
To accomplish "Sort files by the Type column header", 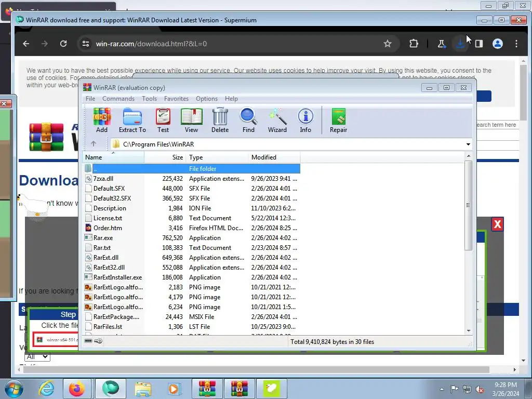I will 217,157.
